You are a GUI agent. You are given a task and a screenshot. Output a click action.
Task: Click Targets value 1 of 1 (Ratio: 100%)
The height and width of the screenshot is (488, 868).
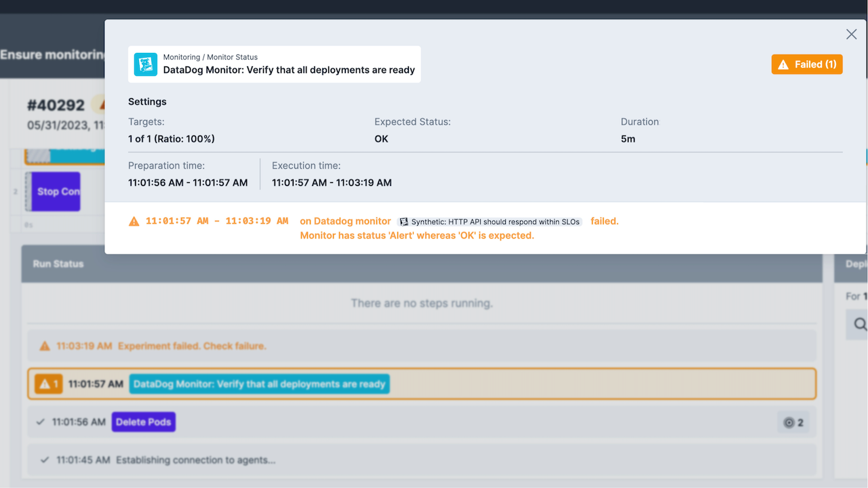click(172, 139)
